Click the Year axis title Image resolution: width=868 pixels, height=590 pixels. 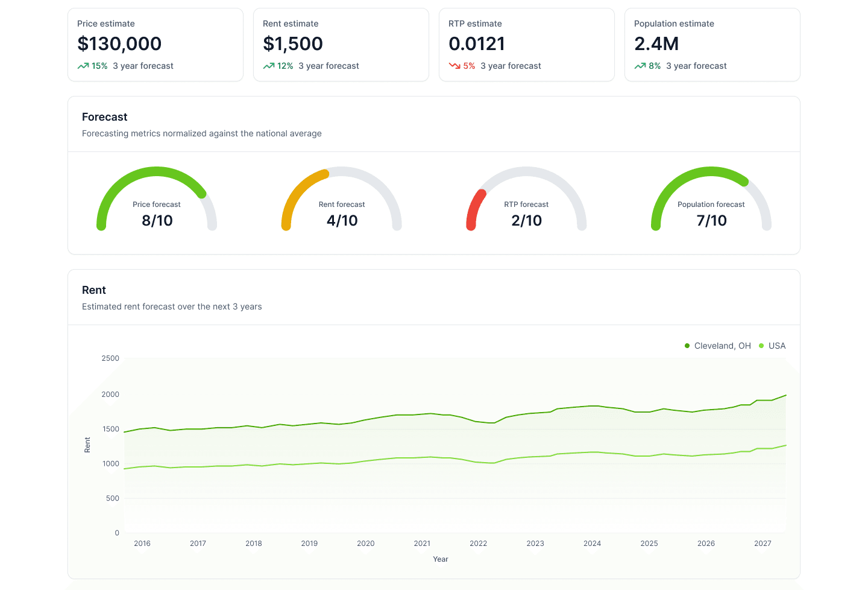point(441,559)
